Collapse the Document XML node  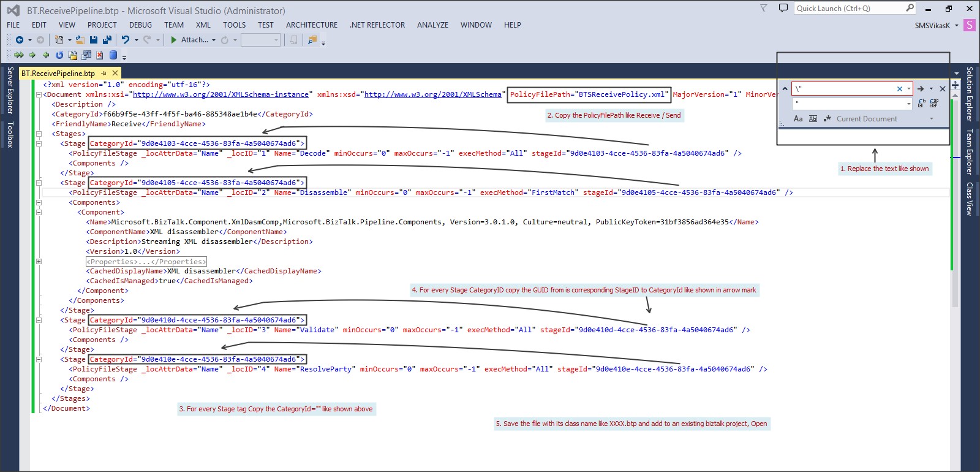coord(39,95)
